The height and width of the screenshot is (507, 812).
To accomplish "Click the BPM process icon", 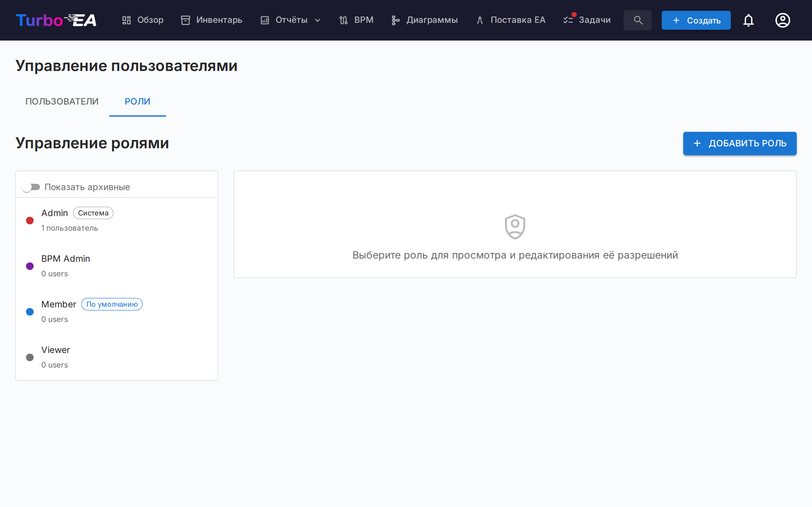I will coord(343,20).
